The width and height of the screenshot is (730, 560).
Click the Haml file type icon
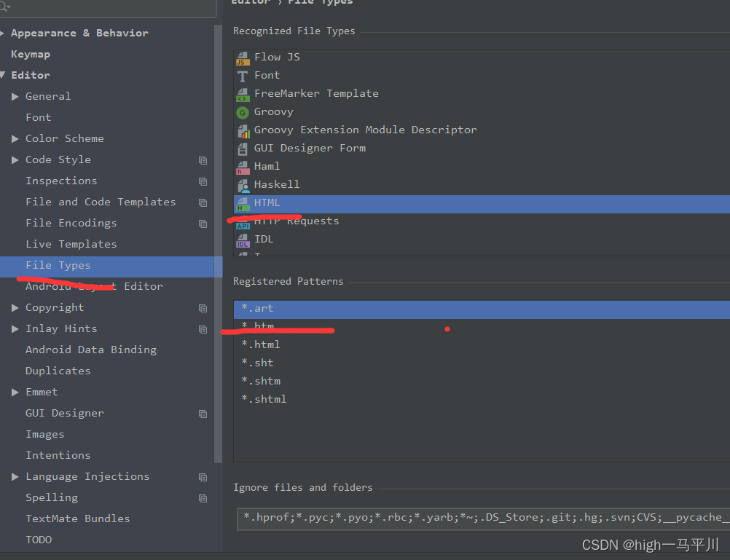(243, 167)
